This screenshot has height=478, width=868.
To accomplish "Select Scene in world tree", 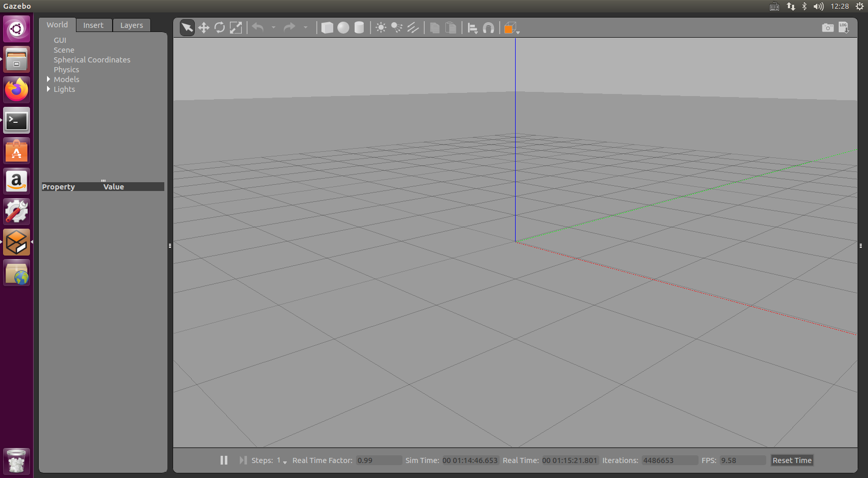I will [64, 50].
